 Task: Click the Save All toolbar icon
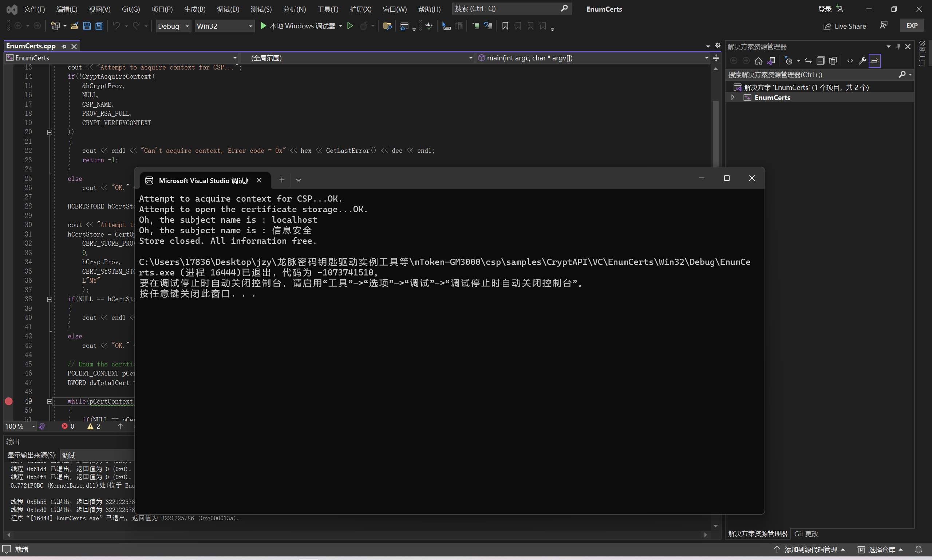(x=99, y=26)
